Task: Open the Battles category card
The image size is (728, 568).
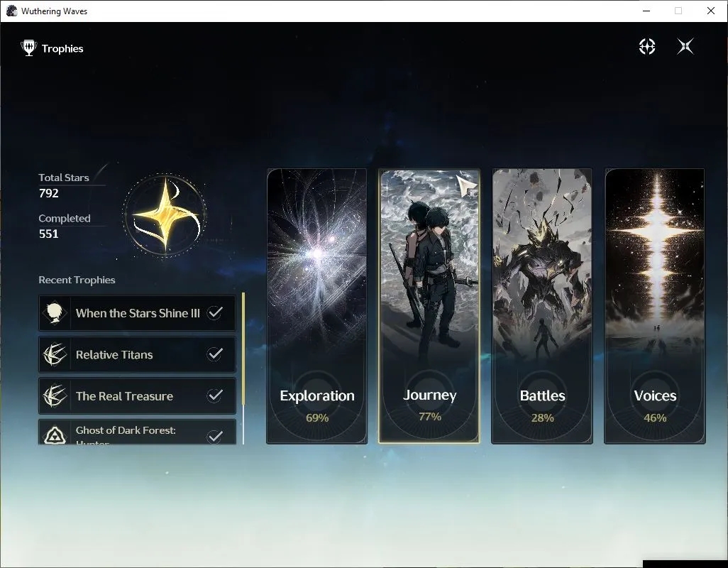Action: 542,306
